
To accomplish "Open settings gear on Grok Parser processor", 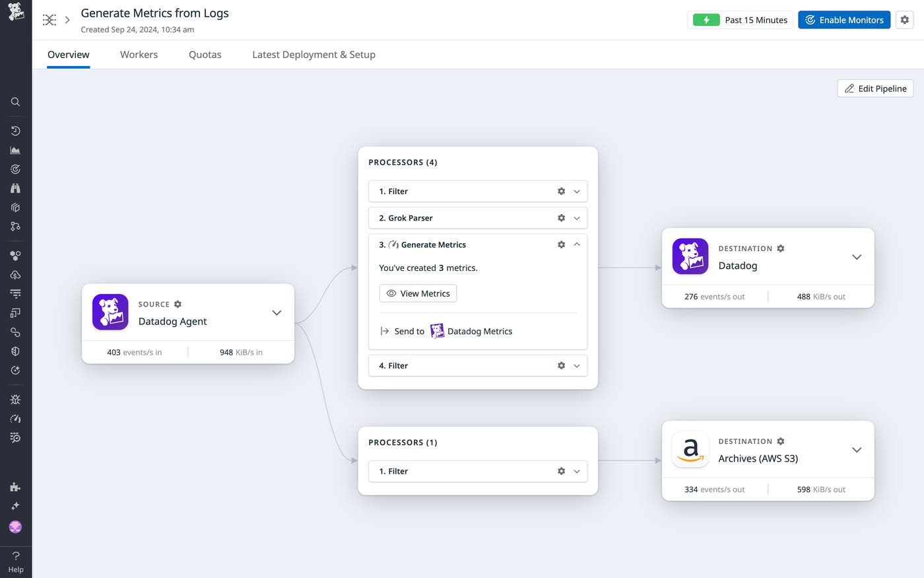I will [561, 218].
